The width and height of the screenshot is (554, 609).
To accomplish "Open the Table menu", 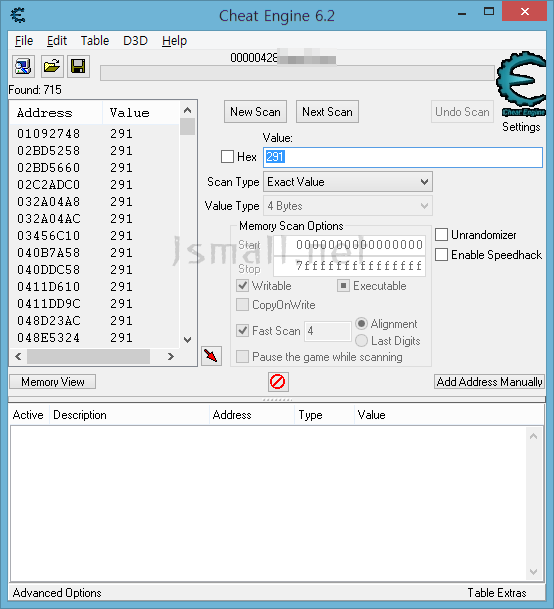I will (95, 40).
